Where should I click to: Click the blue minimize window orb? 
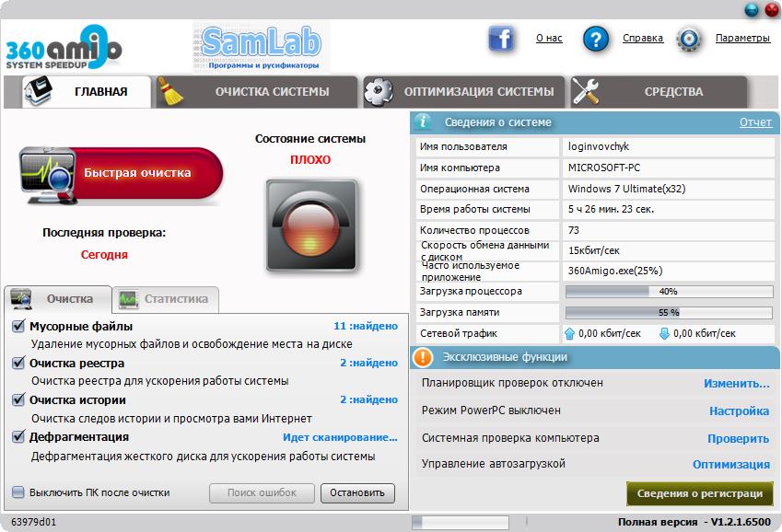click(751, 9)
